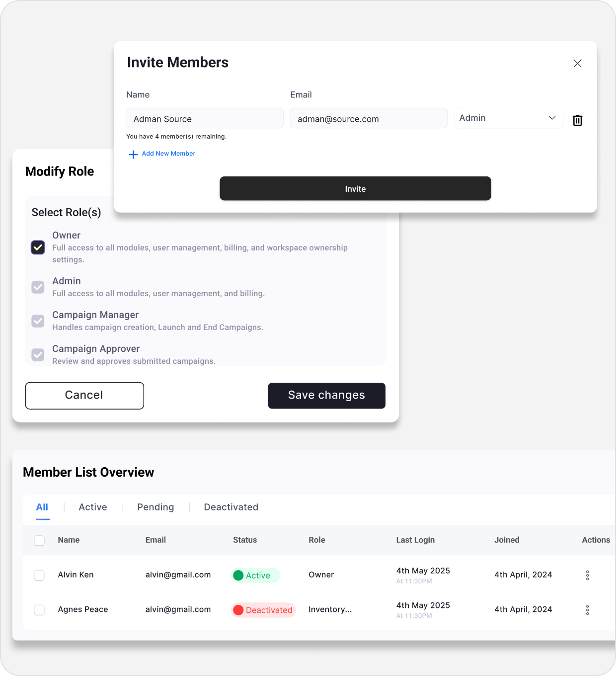The height and width of the screenshot is (676, 616).
Task: Click the Deactivated status badge
Action: (x=263, y=610)
